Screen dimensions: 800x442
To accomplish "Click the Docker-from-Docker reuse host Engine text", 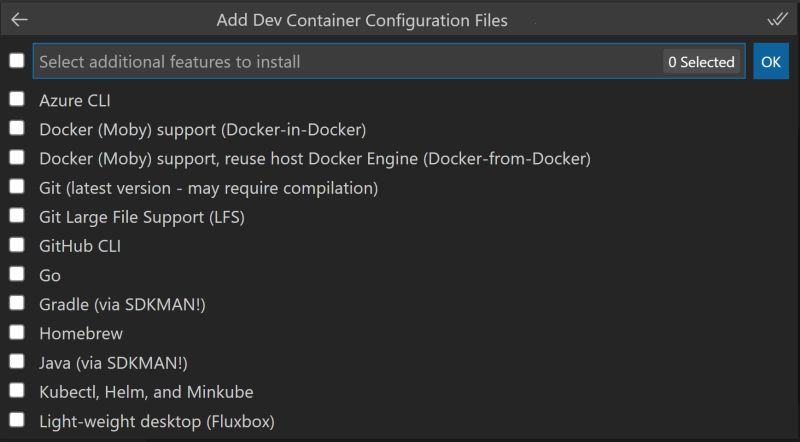I will pyautogui.click(x=315, y=159).
